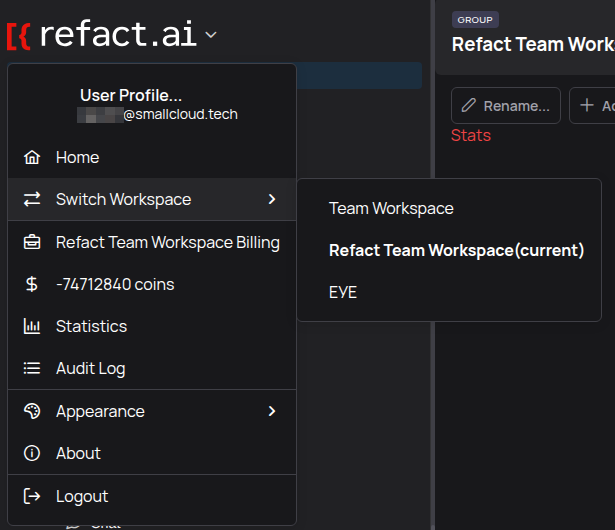
Task: Click the Rename... button
Action: pos(506,106)
